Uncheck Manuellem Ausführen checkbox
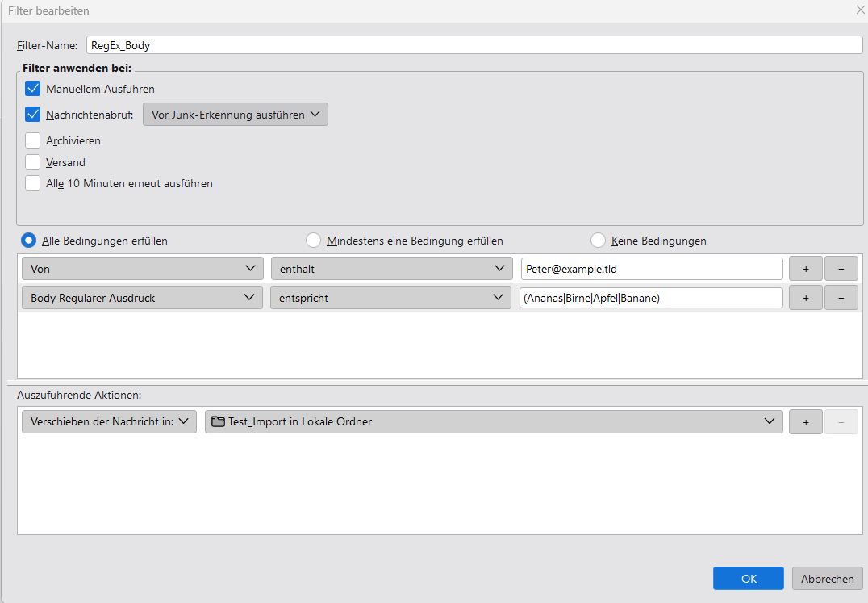This screenshot has width=868, height=603. pyautogui.click(x=33, y=89)
